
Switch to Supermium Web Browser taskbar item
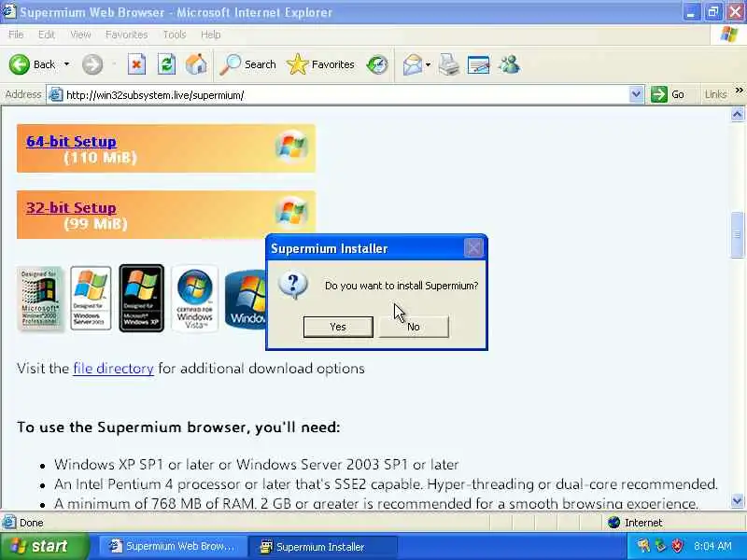[173, 547]
